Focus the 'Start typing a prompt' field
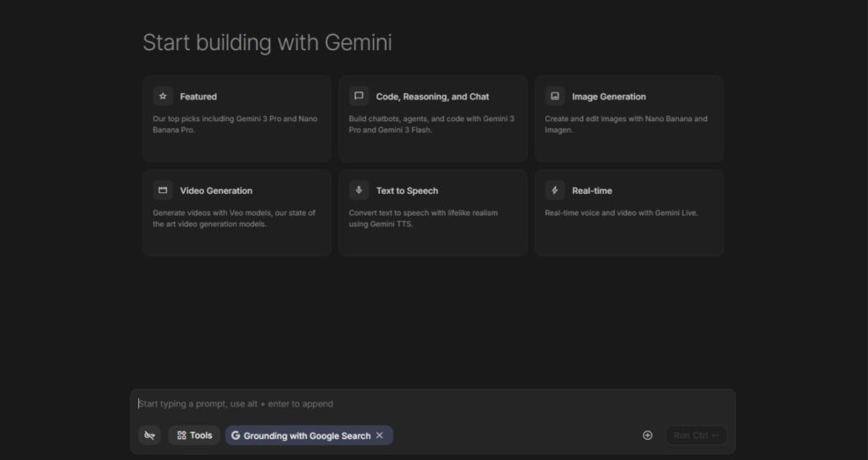The width and height of the screenshot is (868, 460). tap(424, 404)
